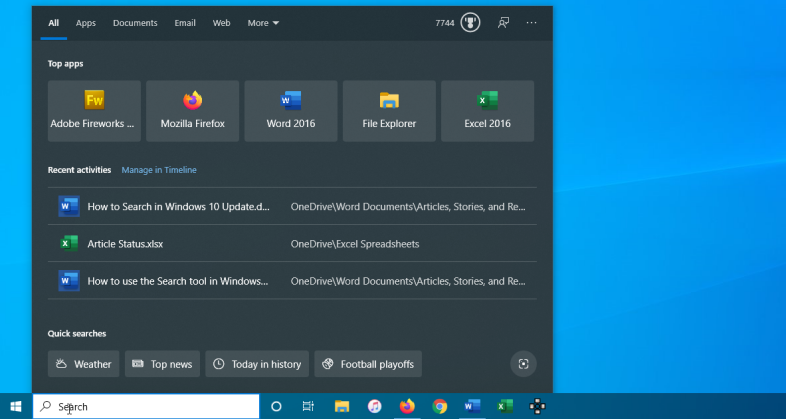Select the All tab
Screen dimensions: 786x419
[54, 23]
